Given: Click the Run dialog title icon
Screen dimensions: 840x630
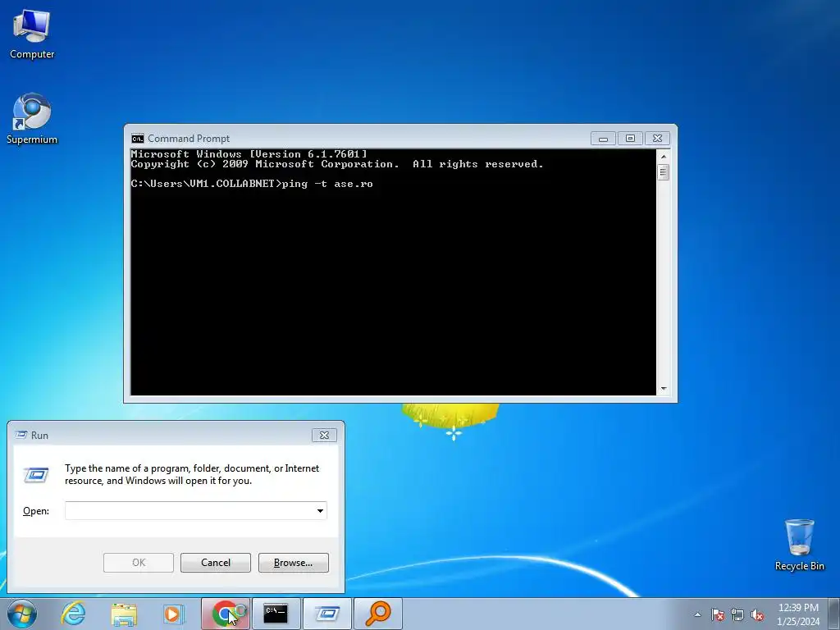Looking at the screenshot, I should tap(21, 435).
